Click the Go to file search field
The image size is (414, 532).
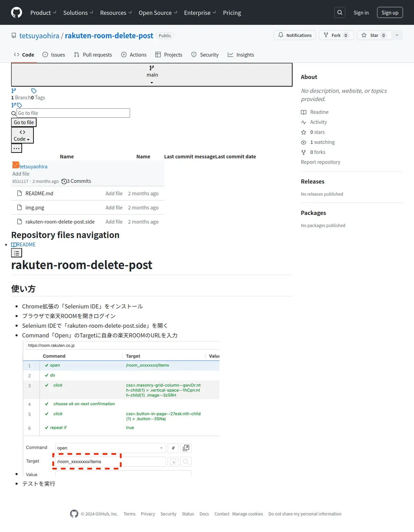(73, 113)
